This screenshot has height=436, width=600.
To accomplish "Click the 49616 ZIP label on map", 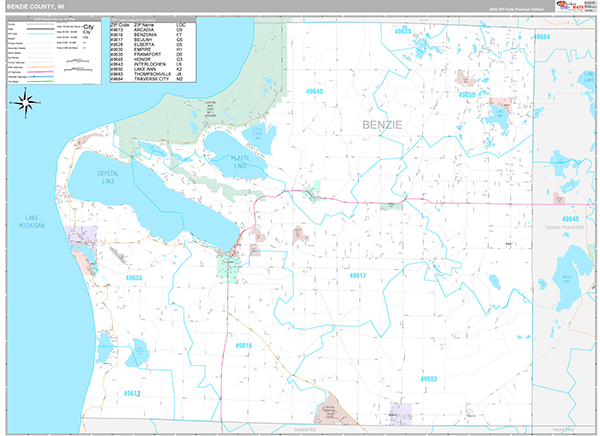I will coord(243,346).
